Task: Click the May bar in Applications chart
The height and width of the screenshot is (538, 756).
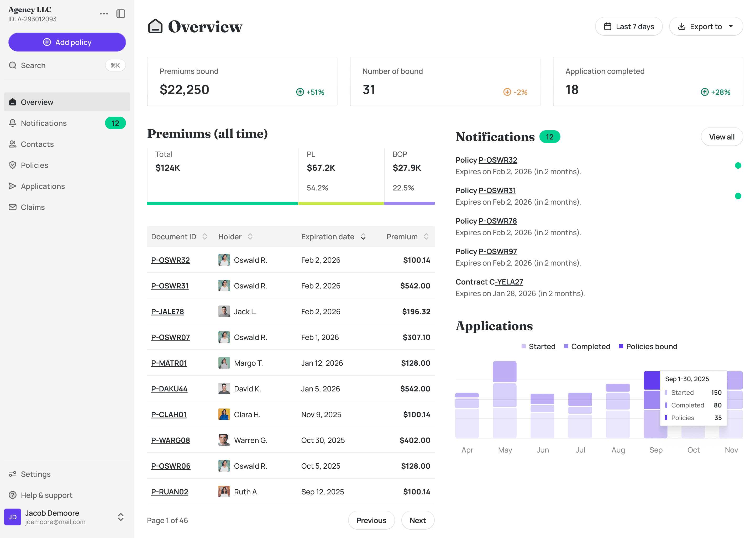Action: [x=505, y=400]
